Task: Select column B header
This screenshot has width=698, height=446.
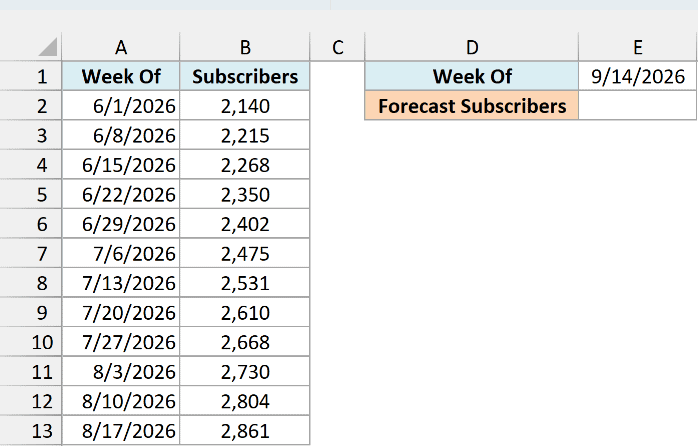Action: [x=245, y=47]
